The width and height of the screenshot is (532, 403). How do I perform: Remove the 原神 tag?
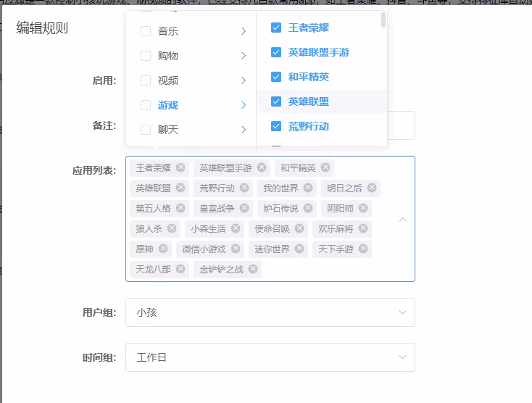(163, 249)
